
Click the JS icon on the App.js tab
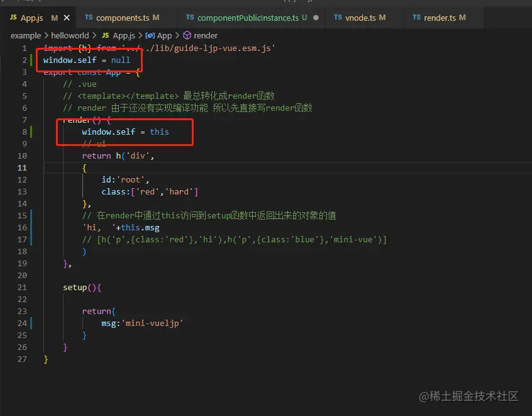pyautogui.click(x=13, y=18)
